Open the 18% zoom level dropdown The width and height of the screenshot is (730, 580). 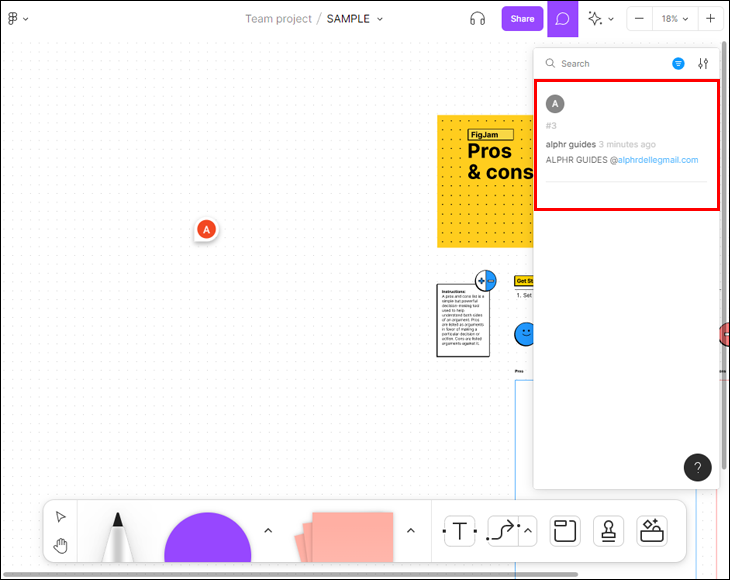click(675, 19)
